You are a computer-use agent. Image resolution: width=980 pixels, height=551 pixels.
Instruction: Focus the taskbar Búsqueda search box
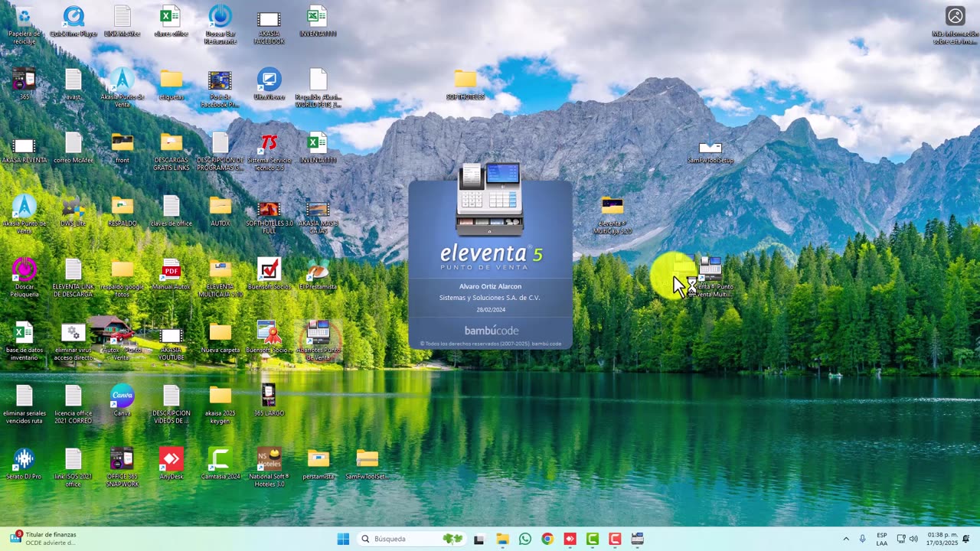click(x=412, y=539)
